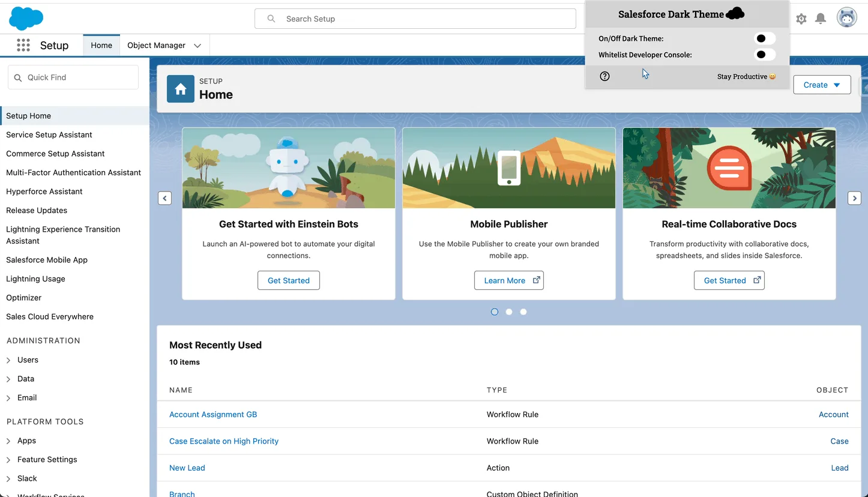
Task: Open the App Launcher grid icon
Action: pyautogui.click(x=23, y=45)
